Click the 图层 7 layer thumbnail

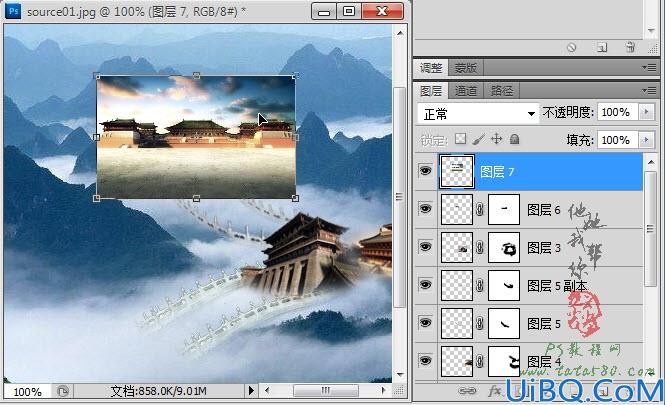pos(457,171)
